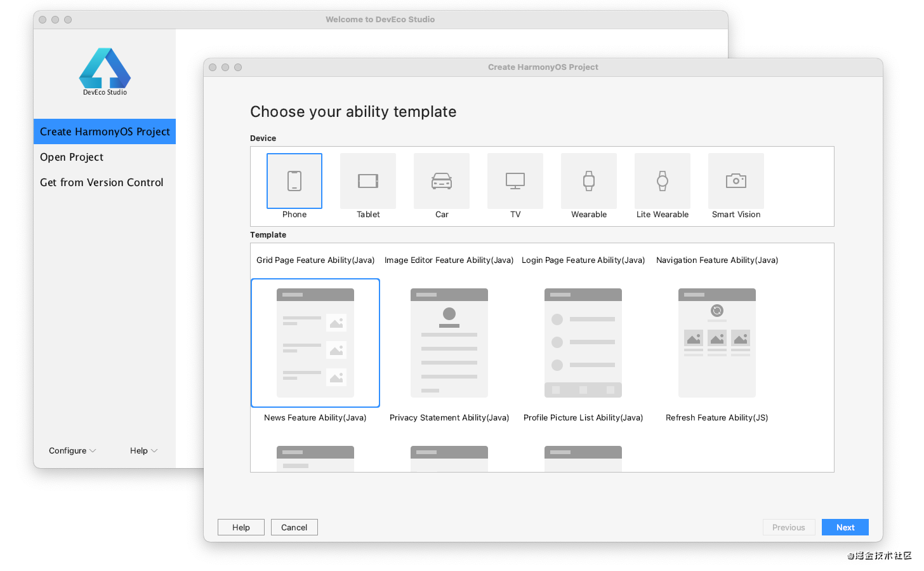Select Refresh Feature Ability(JS) template thumbnail

point(717,343)
